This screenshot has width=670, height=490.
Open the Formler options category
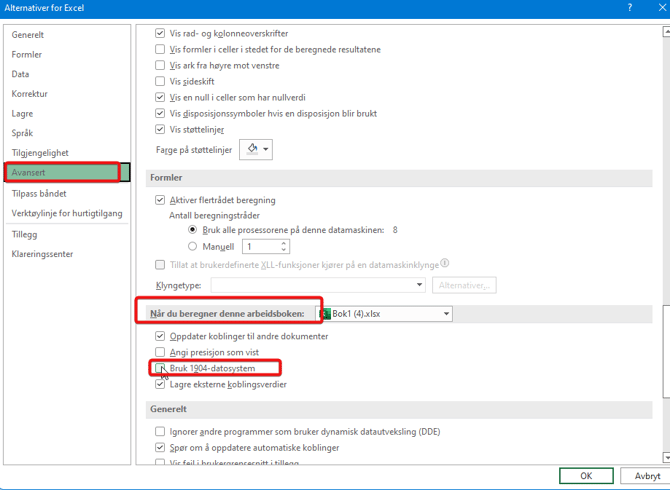click(26, 55)
